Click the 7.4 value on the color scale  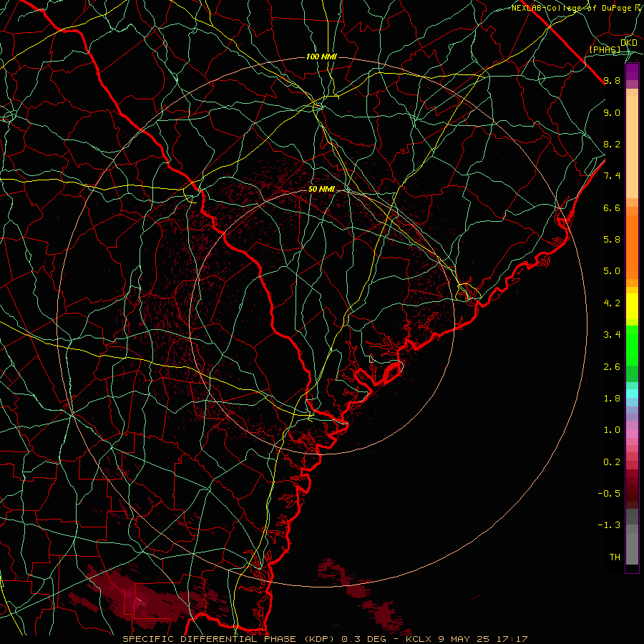click(x=612, y=176)
